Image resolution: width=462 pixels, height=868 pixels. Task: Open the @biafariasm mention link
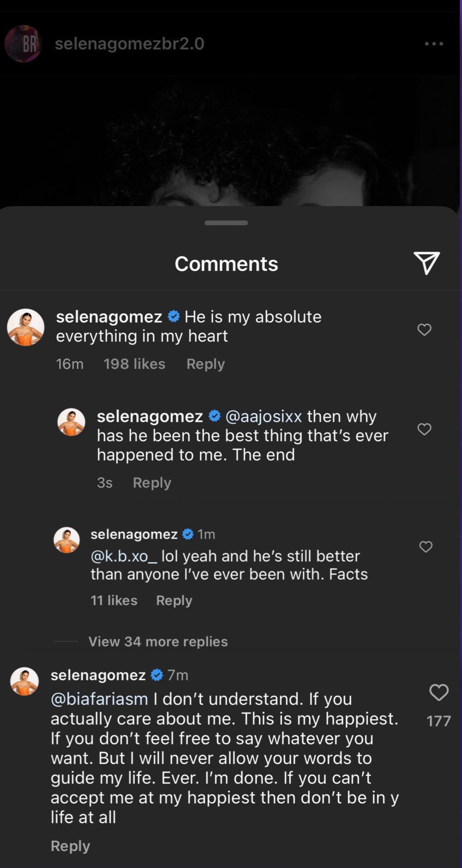click(x=99, y=699)
